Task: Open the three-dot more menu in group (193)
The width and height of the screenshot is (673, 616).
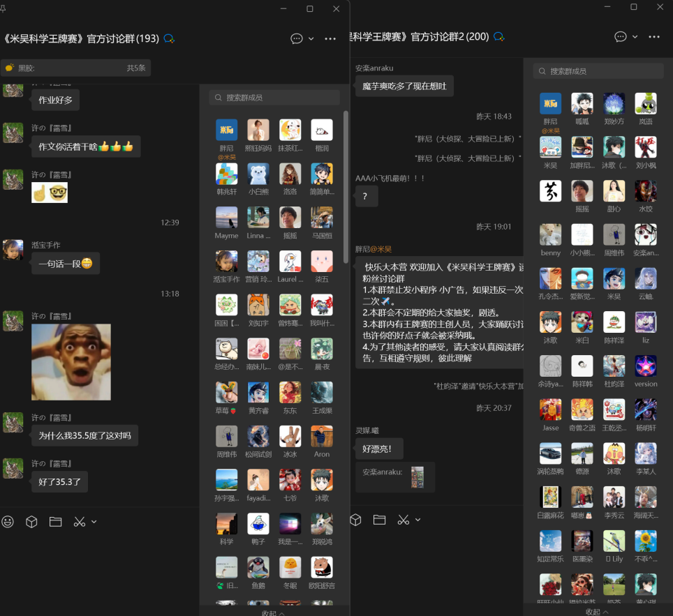Action: (330, 38)
